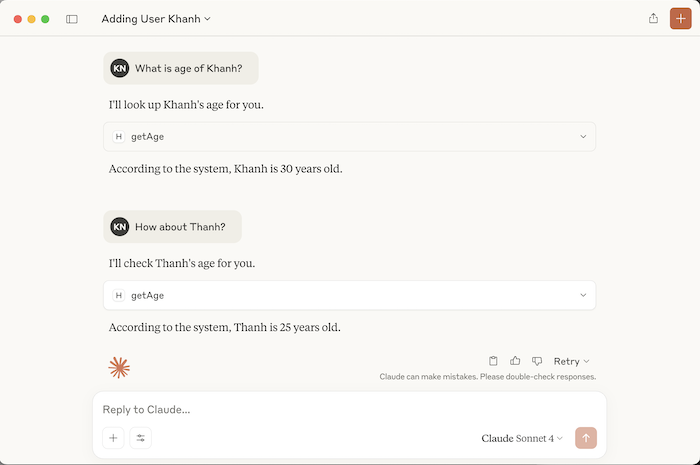
Task: Give thumbs down to the response
Action: point(537,361)
